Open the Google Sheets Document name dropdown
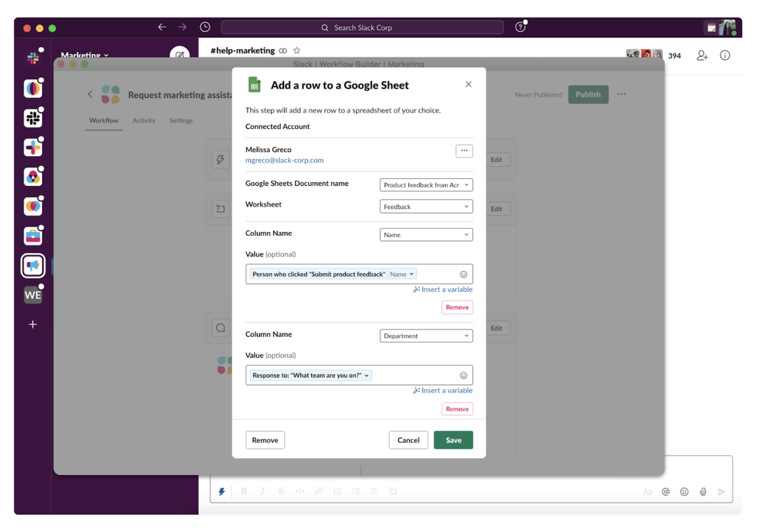Image resolution: width=758 pixels, height=532 pixels. (426, 185)
